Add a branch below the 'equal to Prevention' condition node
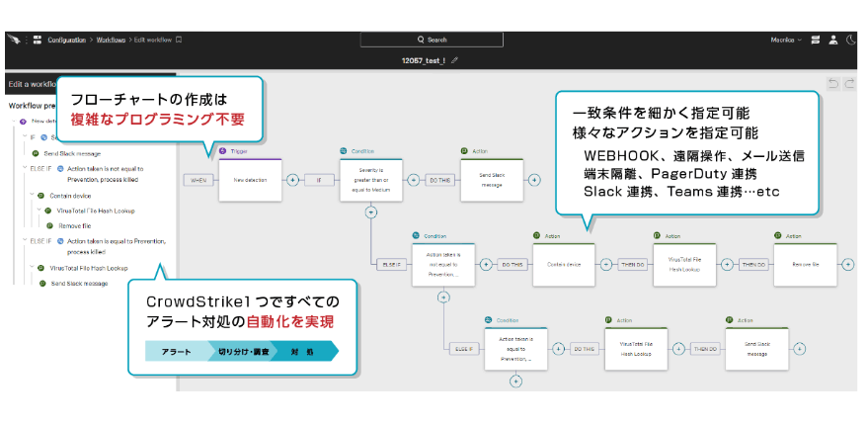The image size is (868, 425). (x=515, y=382)
